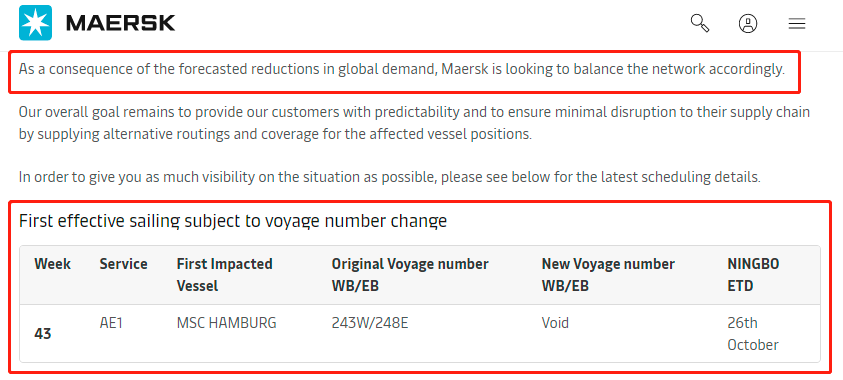Click the MAERSK wordmark text
This screenshot has height=380, width=843.
click(x=120, y=23)
